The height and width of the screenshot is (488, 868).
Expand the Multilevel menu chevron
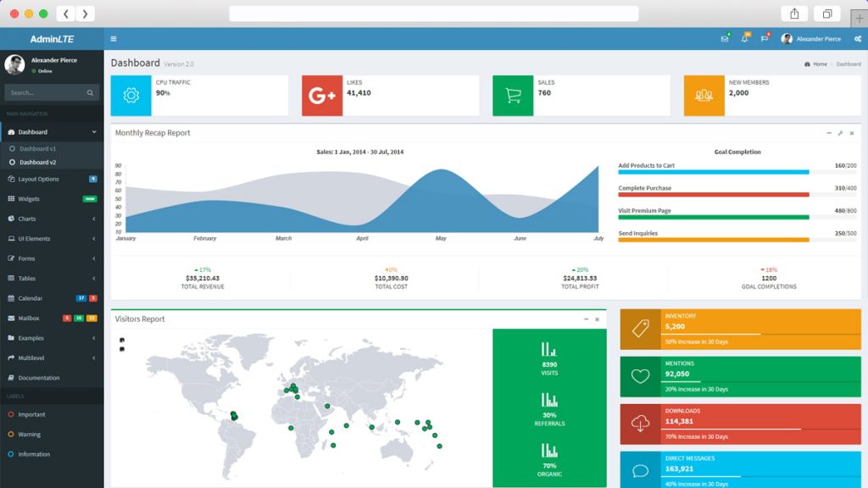pyautogui.click(x=94, y=358)
